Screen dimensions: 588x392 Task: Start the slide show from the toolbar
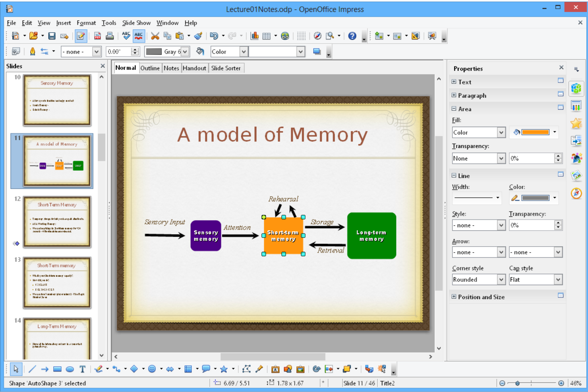pyautogui.click(x=431, y=36)
